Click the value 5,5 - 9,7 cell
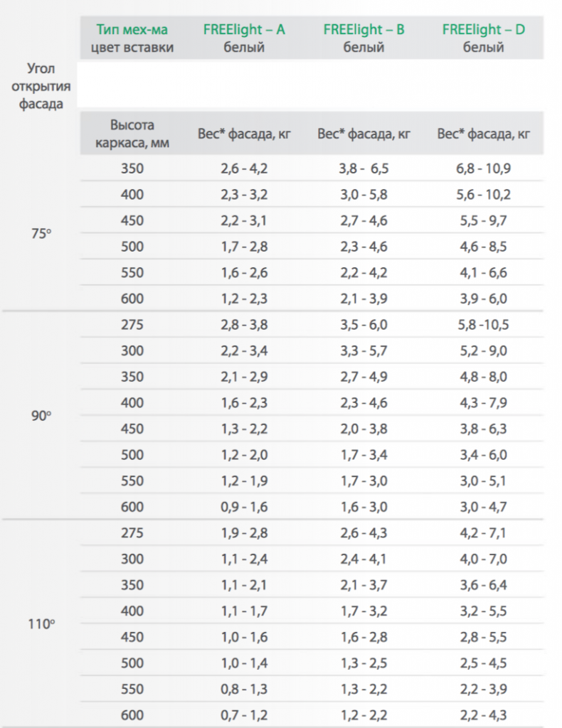This screenshot has width=562, height=728. pos(483,220)
